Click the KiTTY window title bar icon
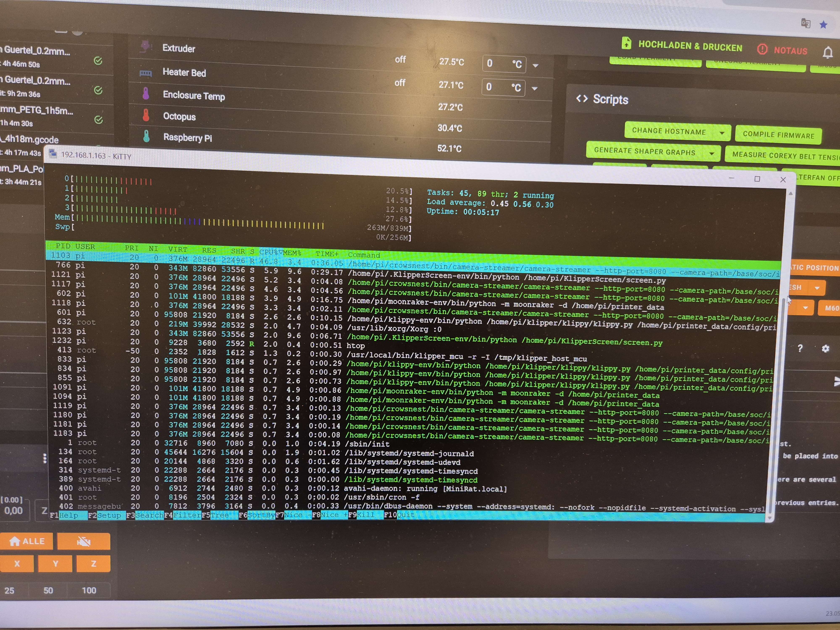 tap(53, 154)
